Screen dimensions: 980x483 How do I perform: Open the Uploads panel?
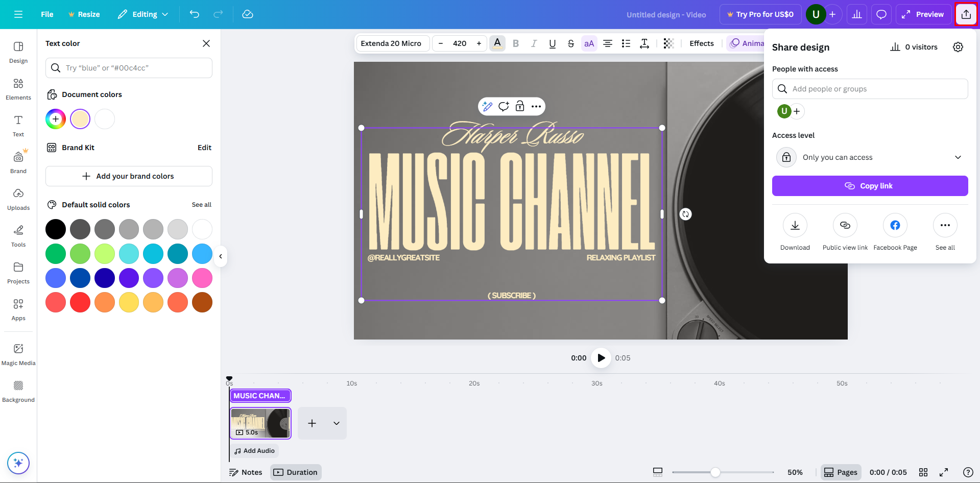click(x=18, y=199)
